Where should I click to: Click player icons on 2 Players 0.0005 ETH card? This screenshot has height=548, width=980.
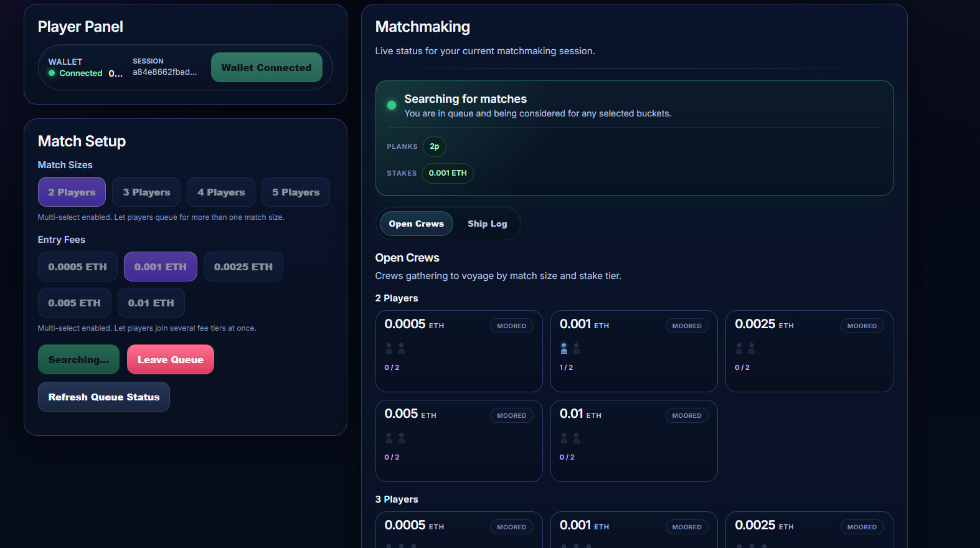click(395, 348)
